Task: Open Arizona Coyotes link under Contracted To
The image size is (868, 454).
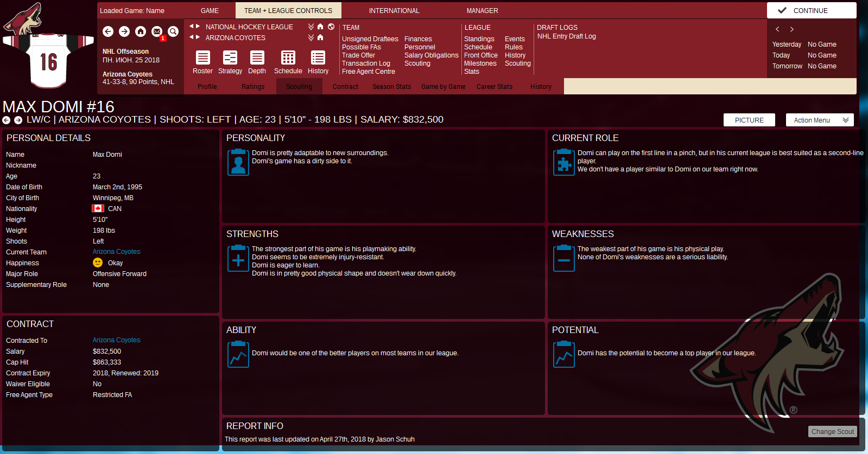Action: (x=117, y=340)
